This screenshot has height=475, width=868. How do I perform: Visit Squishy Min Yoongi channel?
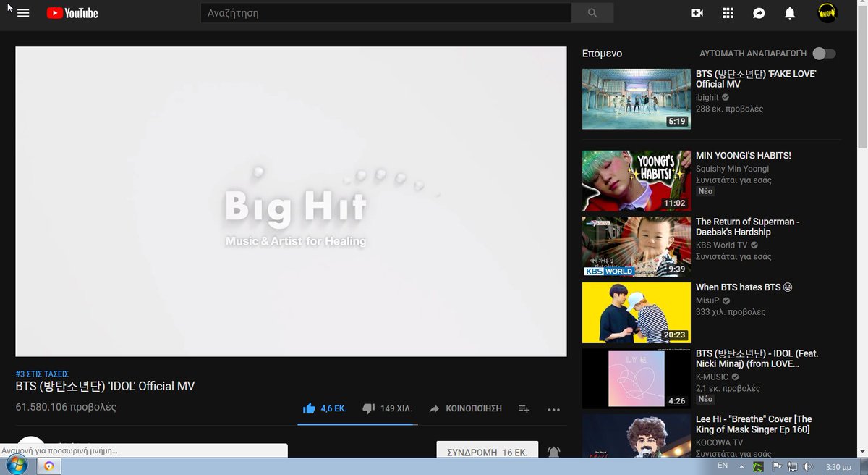pyautogui.click(x=732, y=168)
